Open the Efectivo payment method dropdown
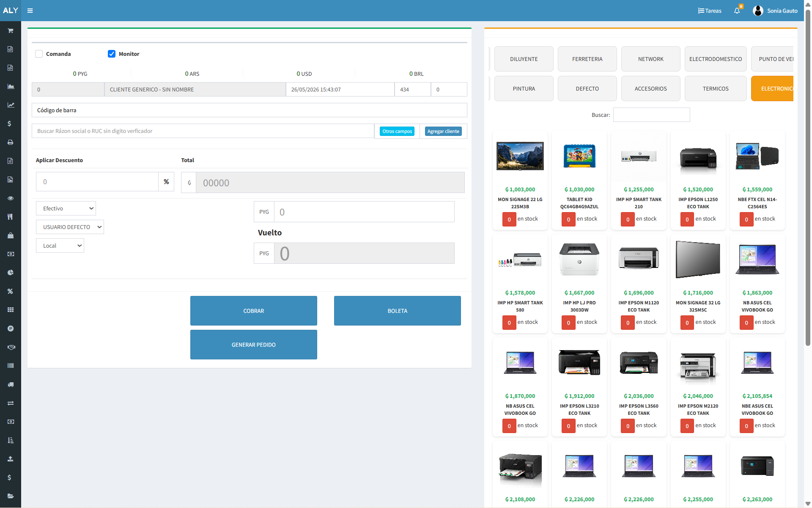The height and width of the screenshot is (508, 812). (66, 208)
